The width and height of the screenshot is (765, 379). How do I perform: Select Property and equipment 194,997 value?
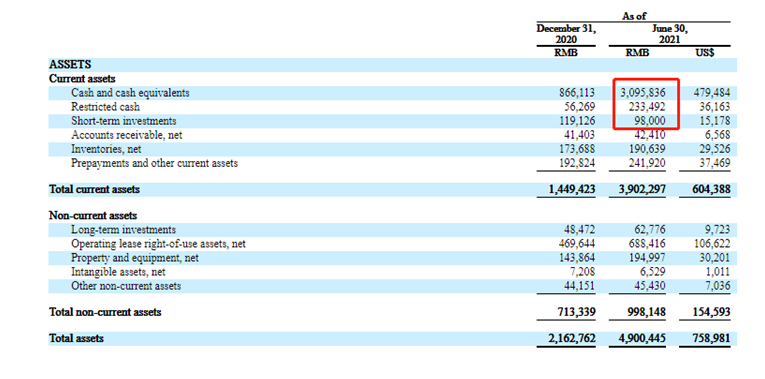647,258
